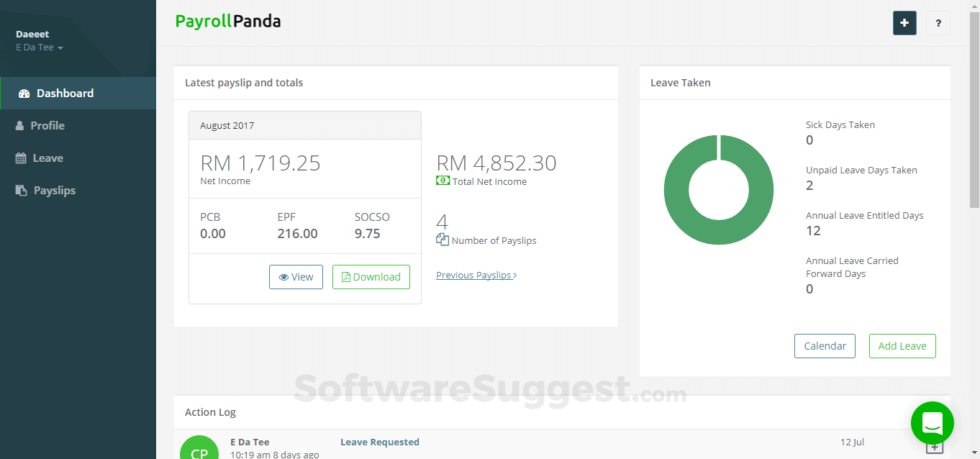Image resolution: width=980 pixels, height=459 pixels.
Task: Open the Calendar from Leave Taken panel
Action: (825, 346)
